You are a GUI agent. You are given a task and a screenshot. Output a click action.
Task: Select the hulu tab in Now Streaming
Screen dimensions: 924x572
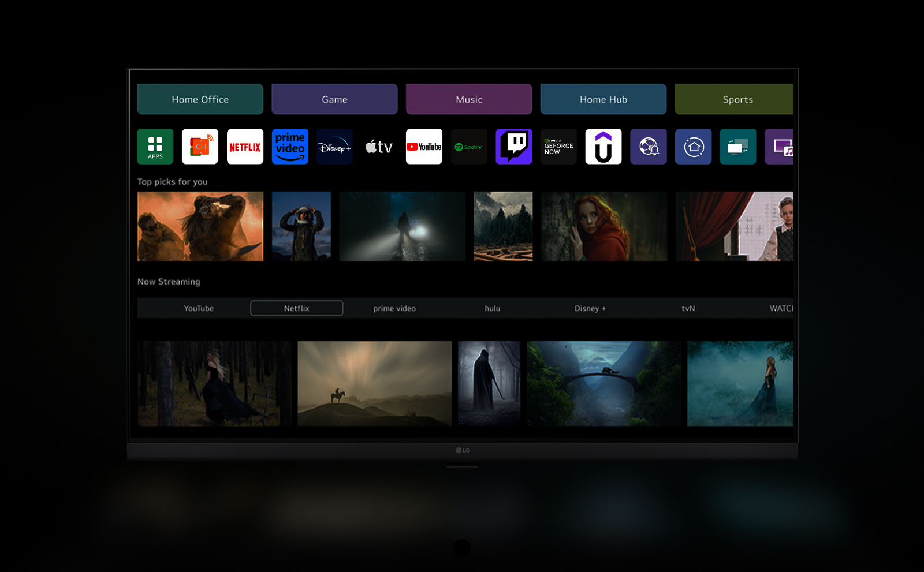(493, 308)
